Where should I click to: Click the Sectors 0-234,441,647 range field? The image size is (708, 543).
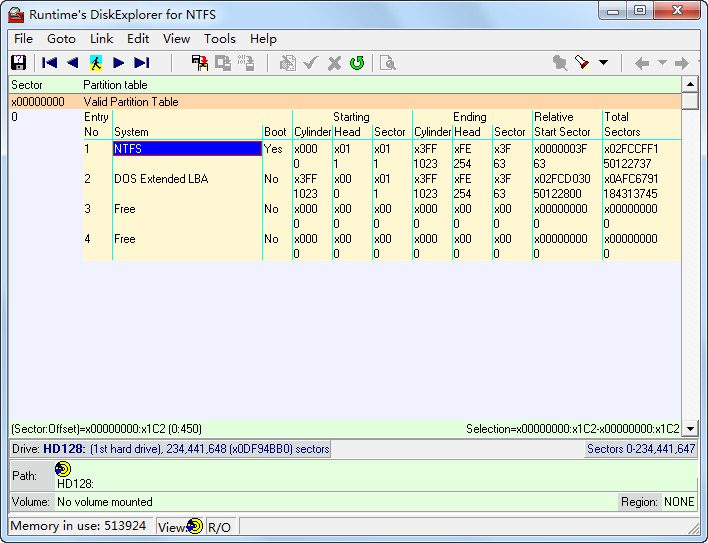(640, 449)
